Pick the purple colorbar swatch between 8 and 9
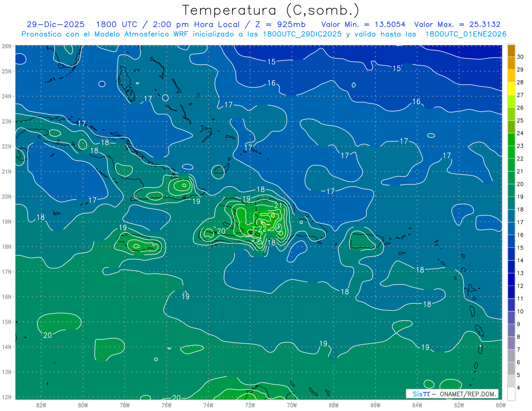The height and width of the screenshot is (411, 532). [x=511, y=330]
